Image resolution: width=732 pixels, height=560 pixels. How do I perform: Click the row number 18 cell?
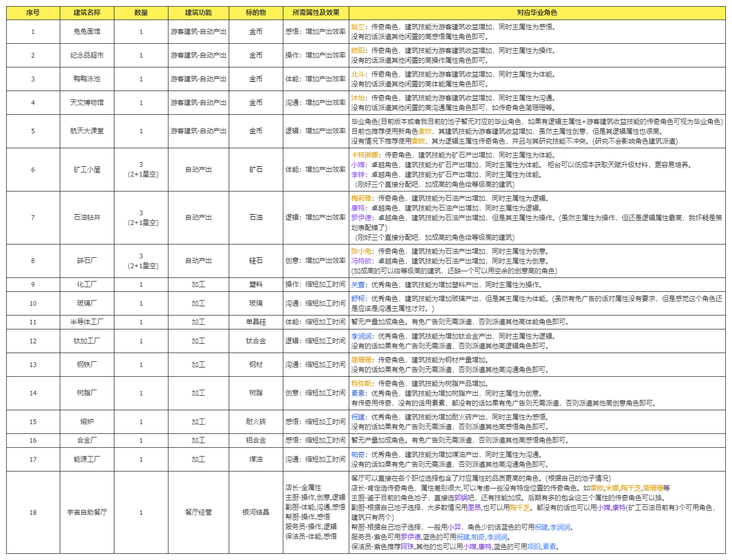point(33,513)
